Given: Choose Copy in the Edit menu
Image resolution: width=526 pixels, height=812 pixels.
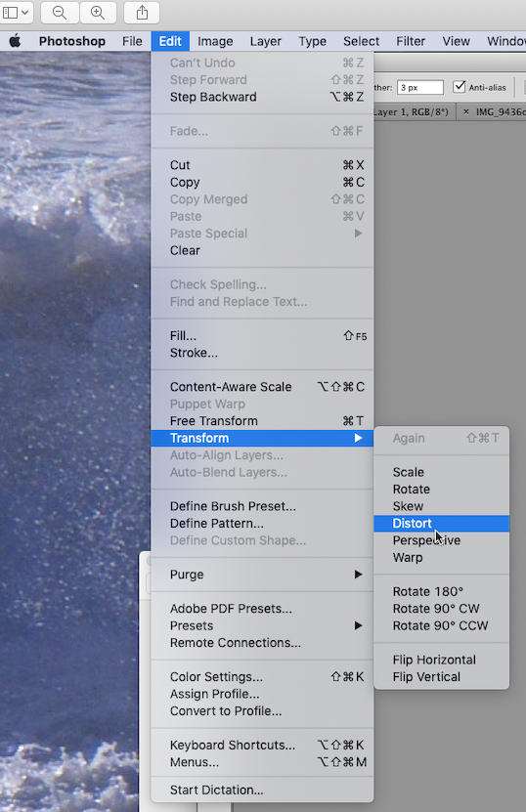Looking at the screenshot, I should pos(262,183).
